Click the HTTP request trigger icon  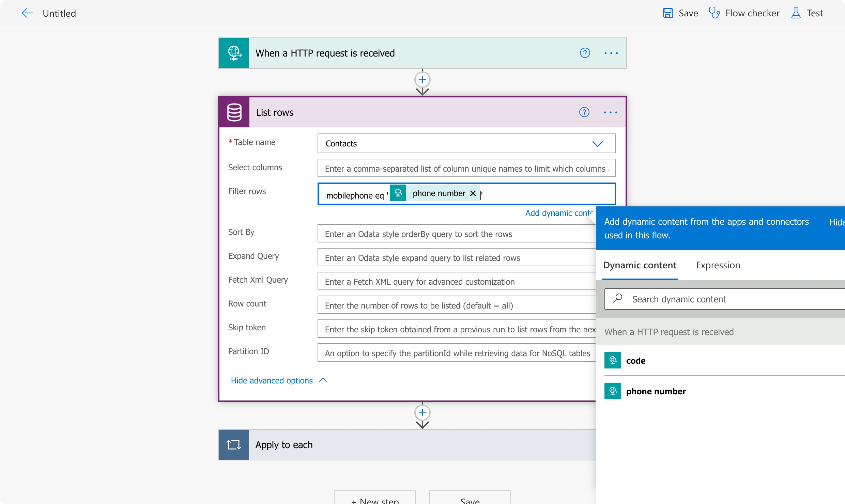click(x=234, y=53)
